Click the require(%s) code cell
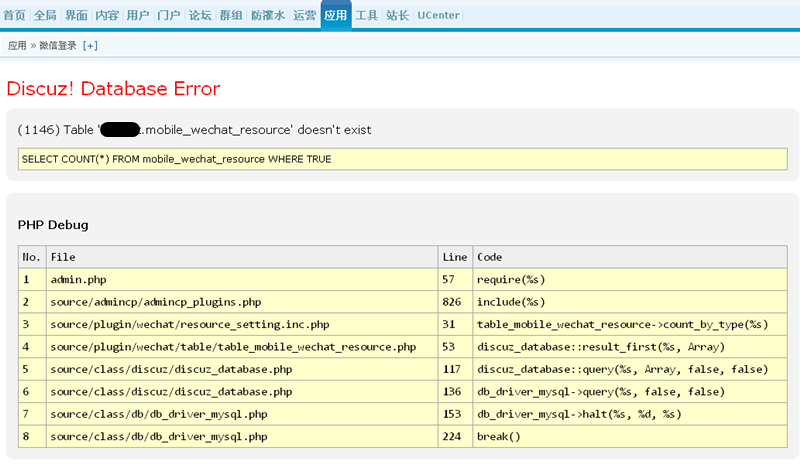 pos(630,280)
